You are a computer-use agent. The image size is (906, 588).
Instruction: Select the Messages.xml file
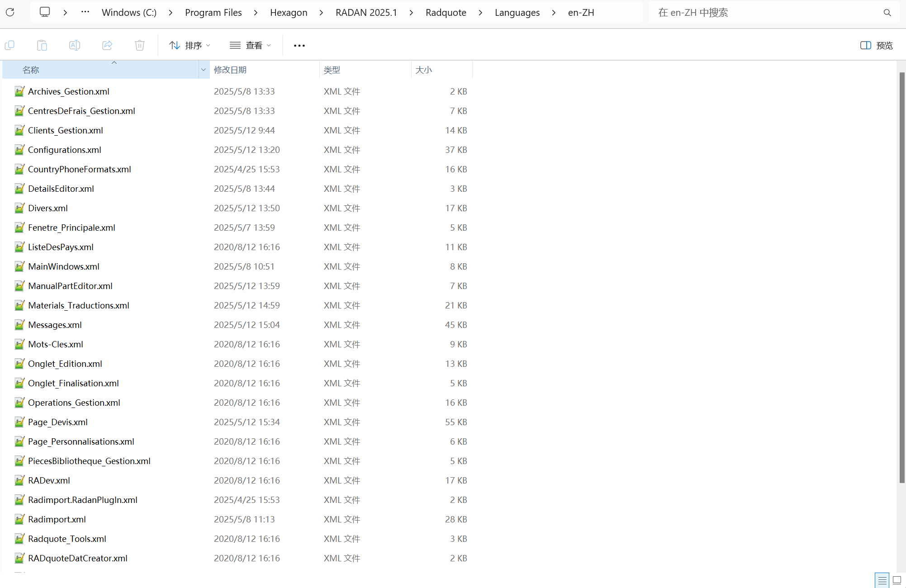point(55,325)
